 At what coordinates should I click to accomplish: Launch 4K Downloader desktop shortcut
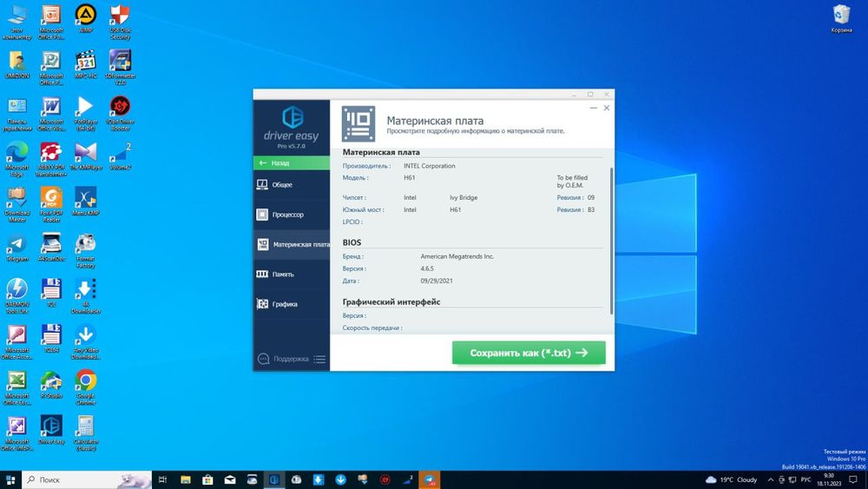[x=86, y=295]
